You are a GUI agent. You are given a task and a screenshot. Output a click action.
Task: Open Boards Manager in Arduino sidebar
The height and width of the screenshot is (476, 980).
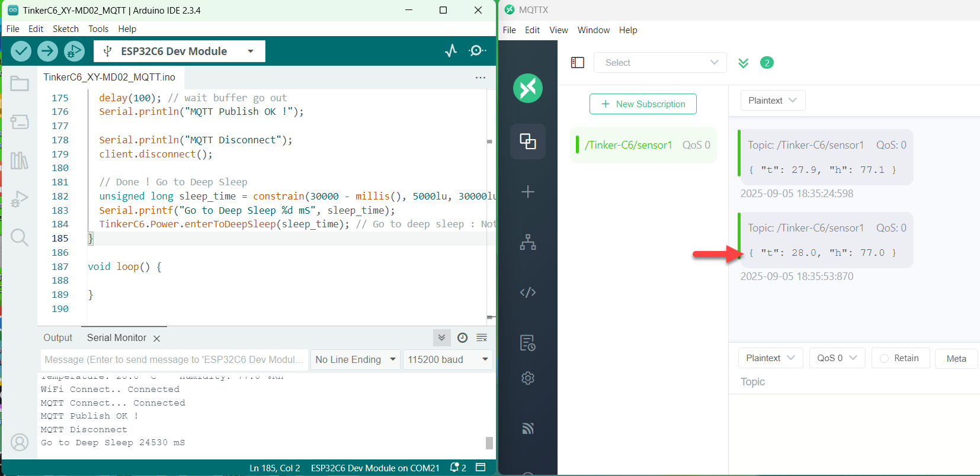tap(20, 121)
